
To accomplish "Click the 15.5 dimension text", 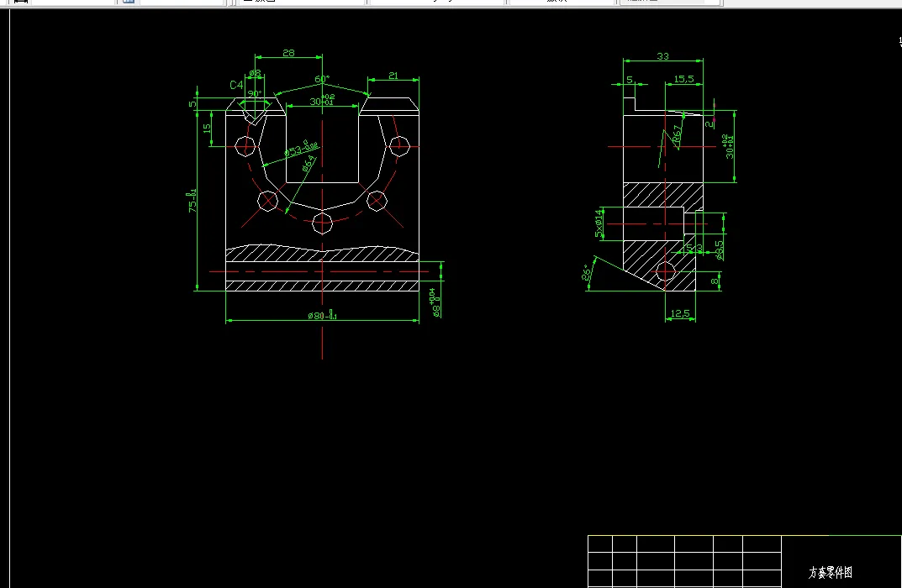I will pos(683,79).
